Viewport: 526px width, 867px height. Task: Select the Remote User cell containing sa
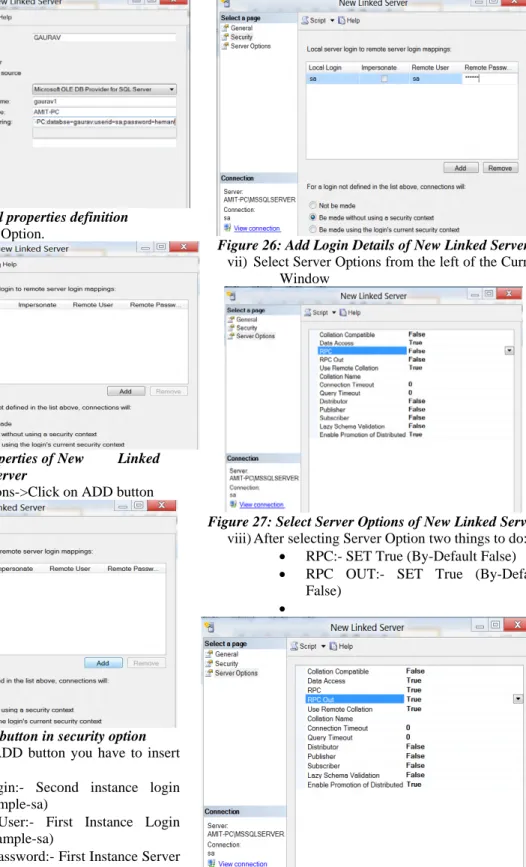pyautogui.click(x=435, y=79)
